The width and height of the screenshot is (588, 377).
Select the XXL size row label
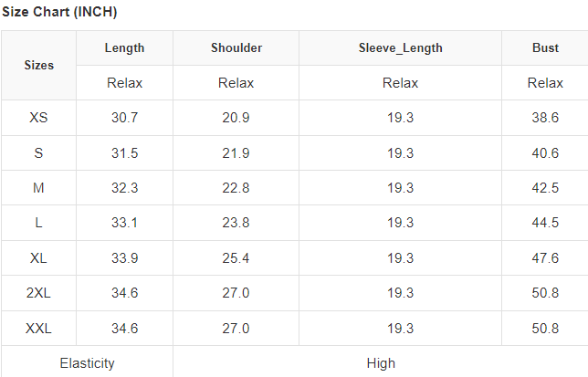coord(38,329)
